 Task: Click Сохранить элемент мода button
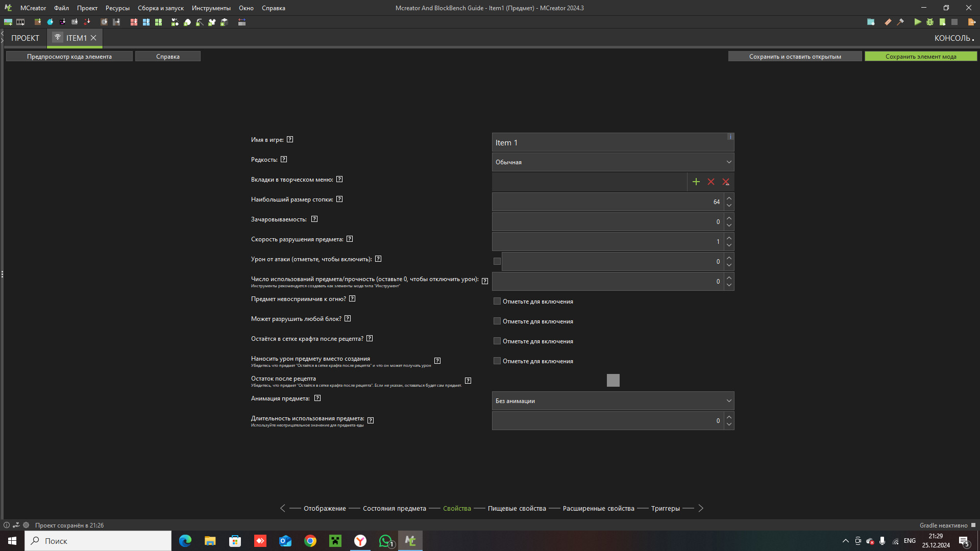pos(920,56)
